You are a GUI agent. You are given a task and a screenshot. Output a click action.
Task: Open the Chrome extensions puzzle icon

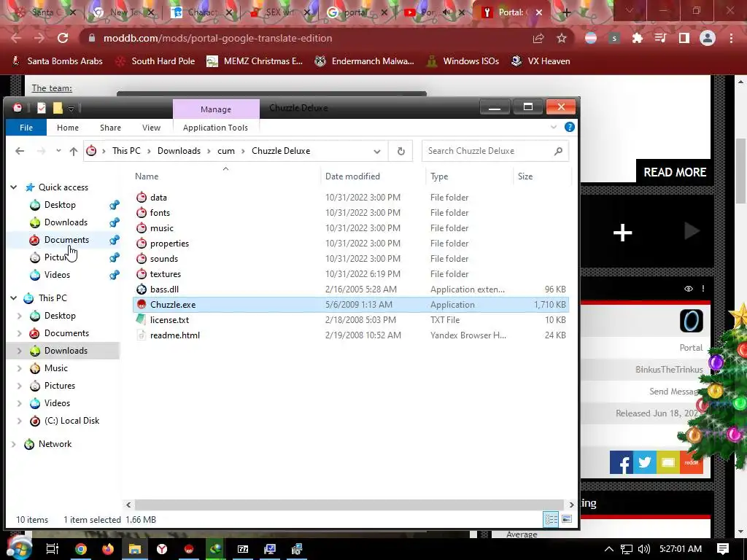637,38
